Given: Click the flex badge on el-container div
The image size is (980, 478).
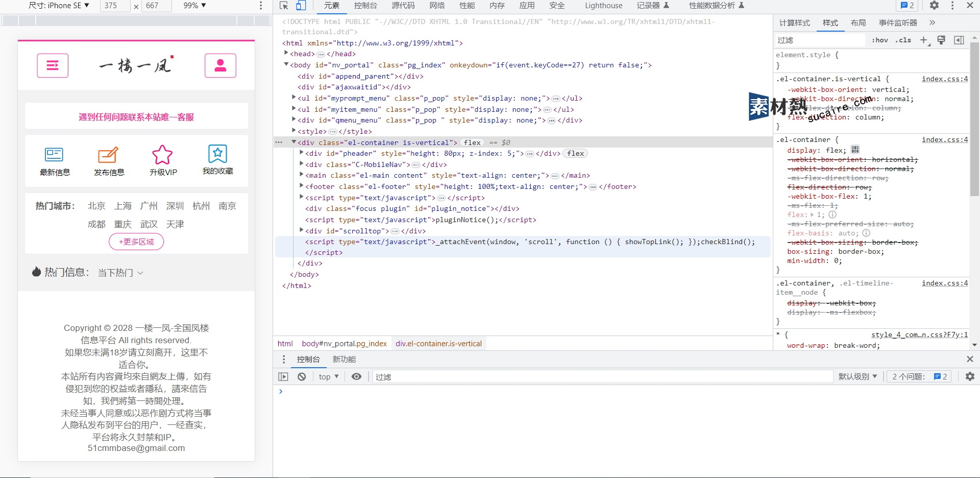Looking at the screenshot, I should click(472, 142).
